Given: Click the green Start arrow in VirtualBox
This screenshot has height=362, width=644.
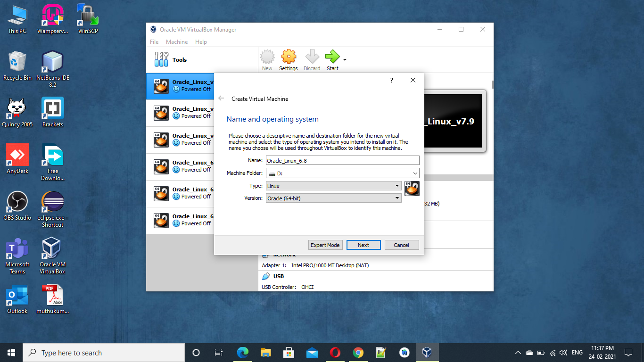Looking at the screenshot, I should [332, 60].
